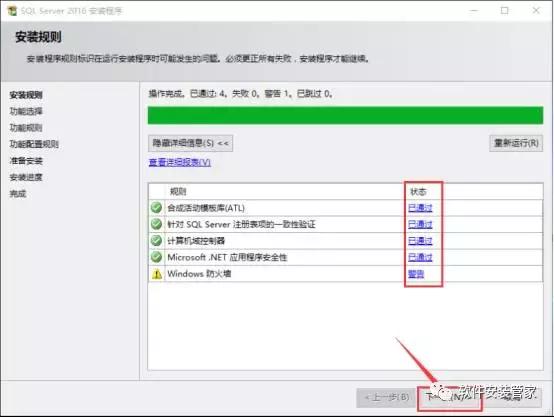Click green check icon for Microsoft .NET 应用程序安全性
The width and height of the screenshot is (554, 417).
(157, 257)
